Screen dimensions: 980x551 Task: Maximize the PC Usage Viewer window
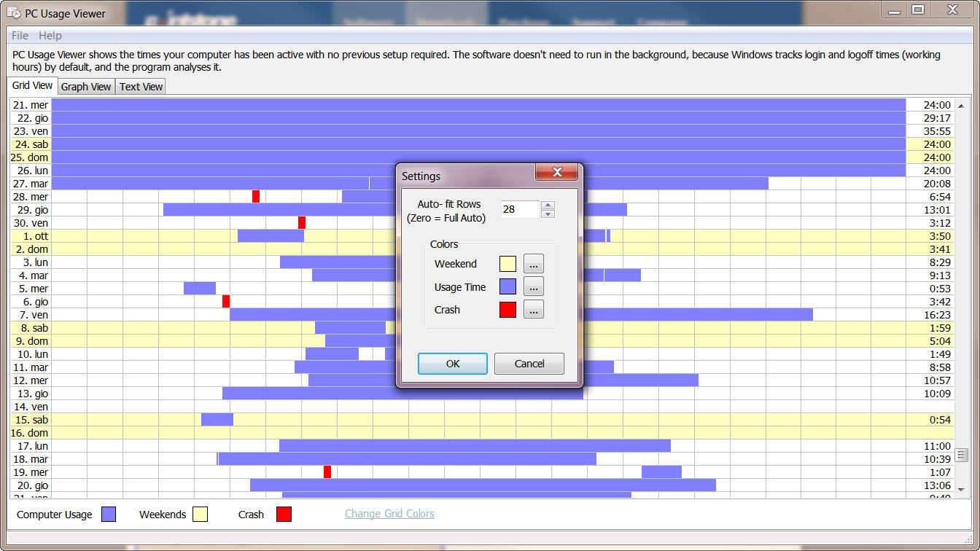(x=918, y=9)
